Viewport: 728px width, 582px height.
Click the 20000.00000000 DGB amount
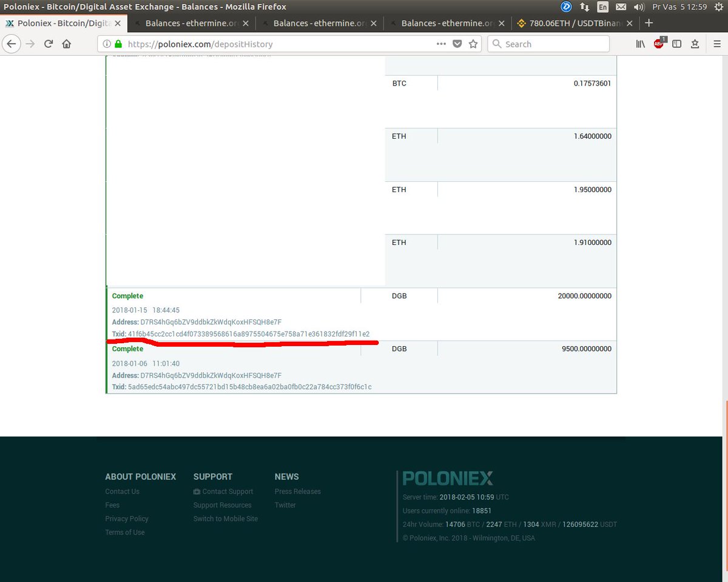click(x=584, y=296)
